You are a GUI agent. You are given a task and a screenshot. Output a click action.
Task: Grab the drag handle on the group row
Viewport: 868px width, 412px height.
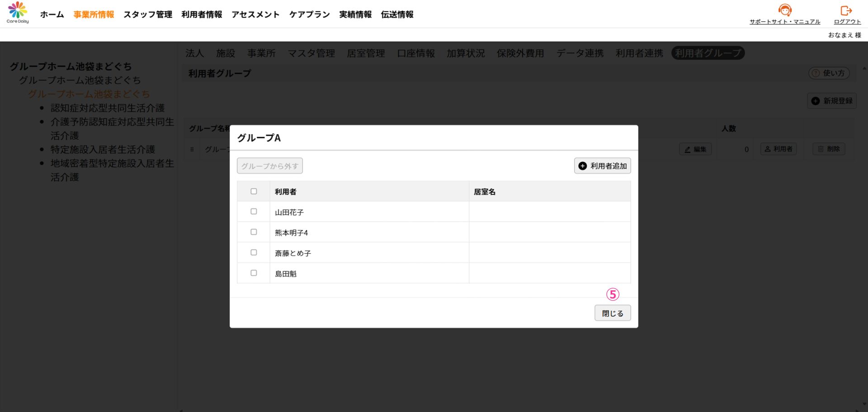point(192,149)
